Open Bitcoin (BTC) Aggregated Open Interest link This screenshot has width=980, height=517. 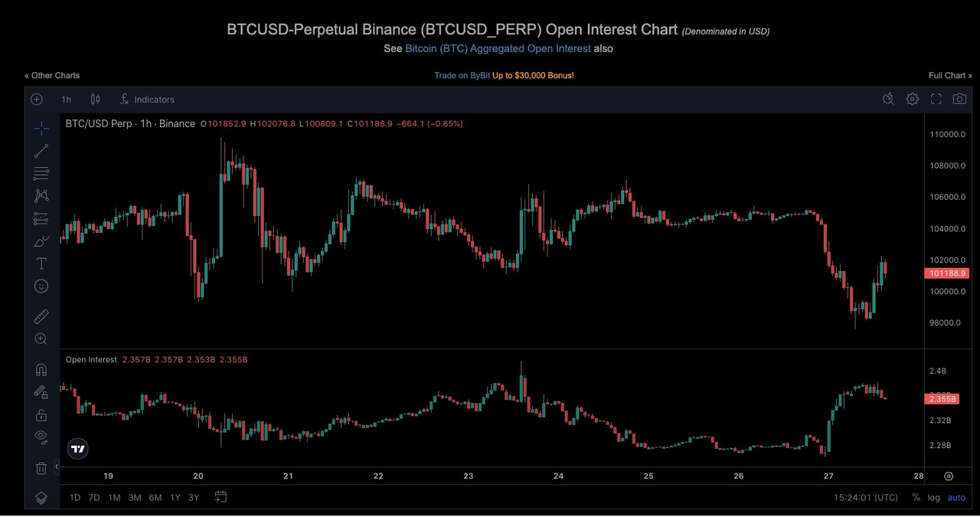[x=498, y=48]
